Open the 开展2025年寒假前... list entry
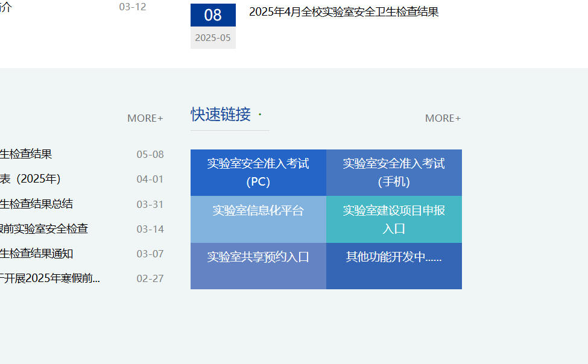This screenshot has width=588, height=364. (50, 278)
